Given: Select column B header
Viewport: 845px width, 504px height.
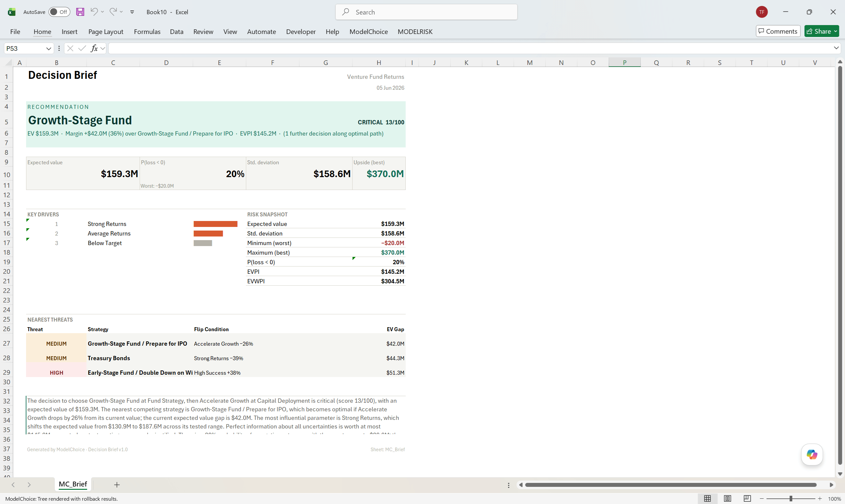Looking at the screenshot, I should [x=56, y=62].
